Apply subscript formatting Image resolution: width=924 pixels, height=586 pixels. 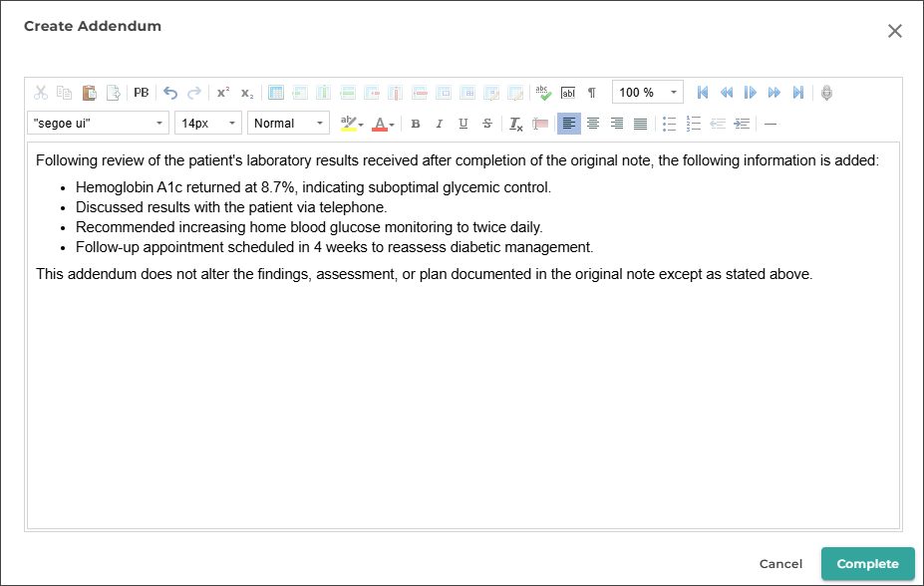(247, 93)
